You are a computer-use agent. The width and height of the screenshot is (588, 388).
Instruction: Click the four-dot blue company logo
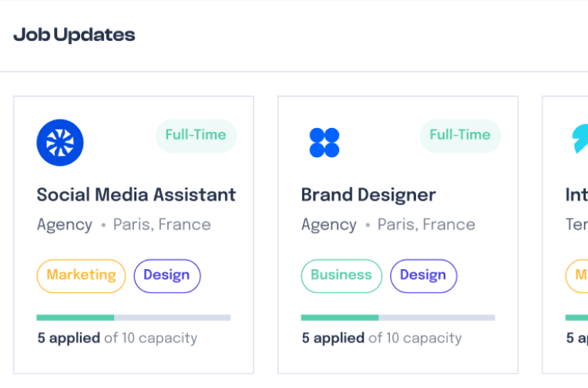pos(324,143)
